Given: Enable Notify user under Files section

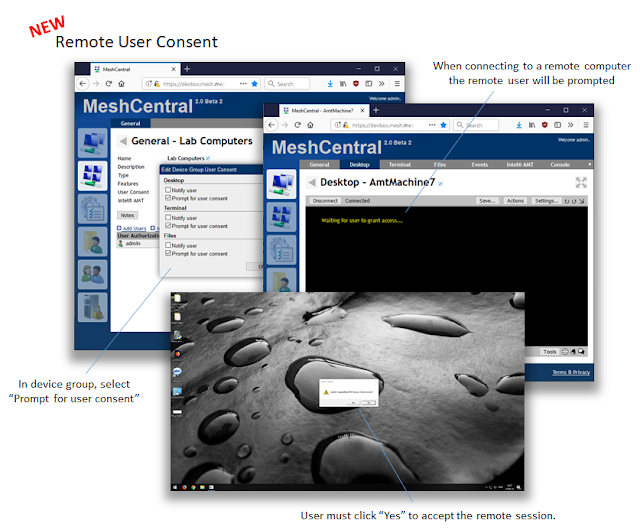Looking at the screenshot, I should (168, 245).
